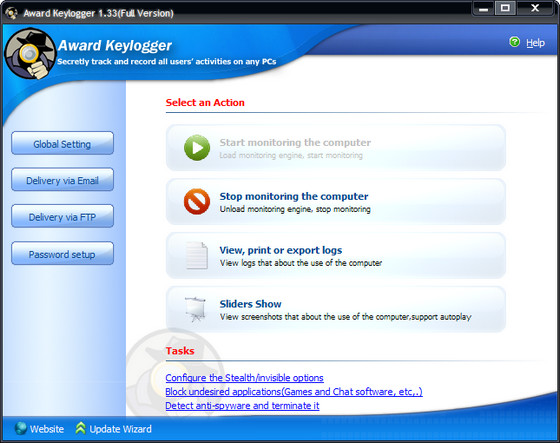This screenshot has height=443, width=560.
Task: Open Detect anti-spyware and terminate it link
Action: (242, 405)
